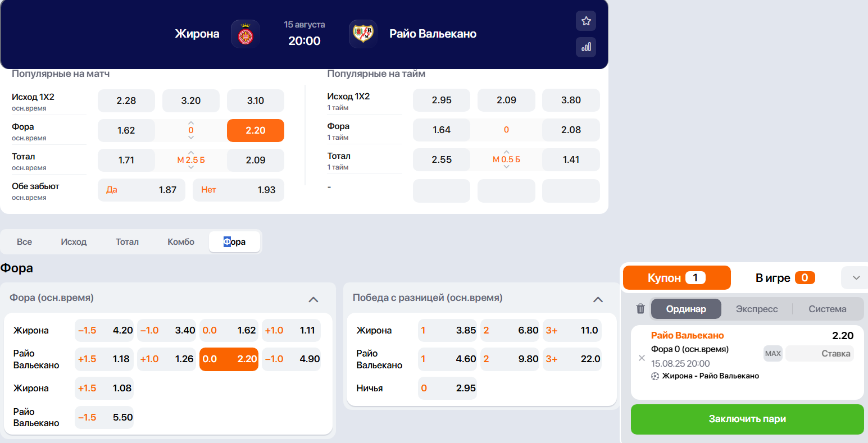The width and height of the screenshot is (868, 443).
Task: Click the green Заключить пари button
Action: point(747,419)
